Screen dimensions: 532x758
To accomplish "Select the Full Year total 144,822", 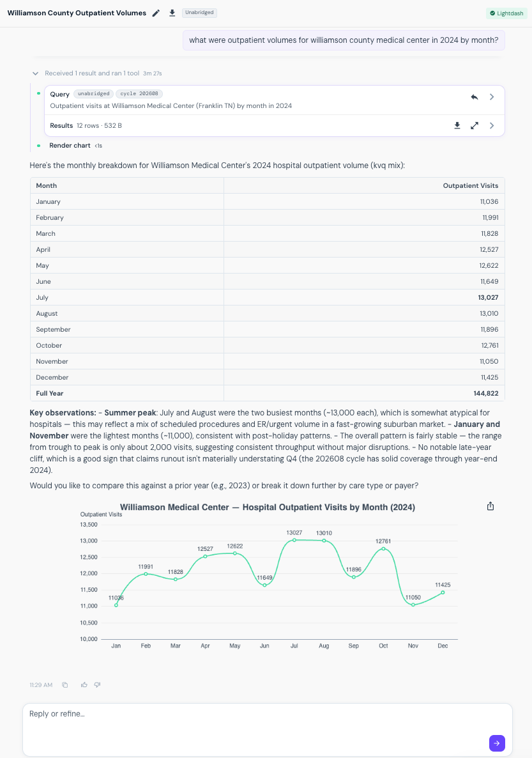I will pos(486,393).
